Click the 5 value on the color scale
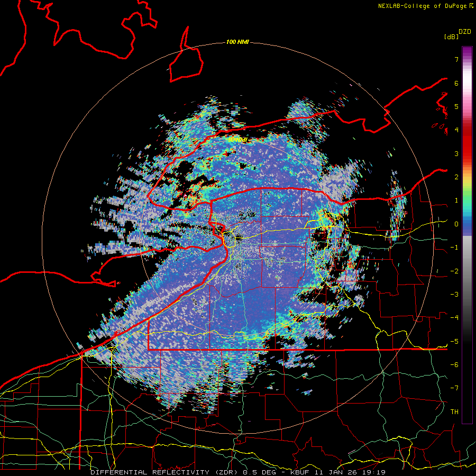The width and height of the screenshot is (476, 476). pyautogui.click(x=456, y=106)
